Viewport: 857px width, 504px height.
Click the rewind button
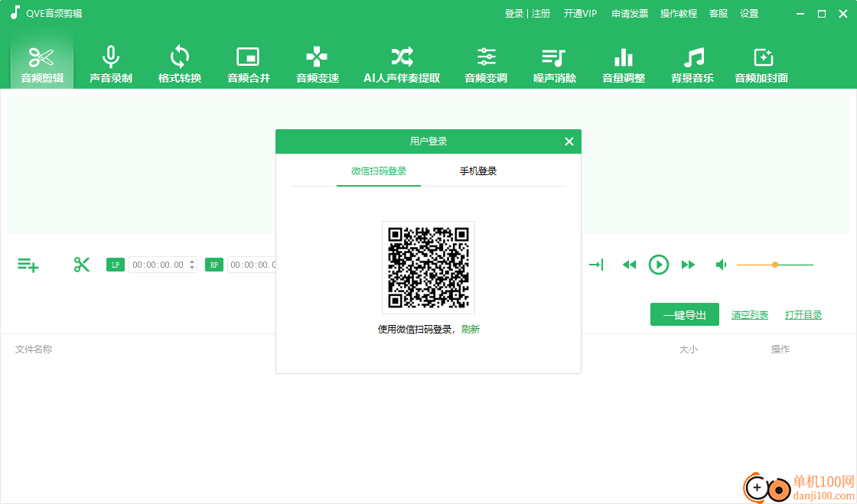pos(629,265)
